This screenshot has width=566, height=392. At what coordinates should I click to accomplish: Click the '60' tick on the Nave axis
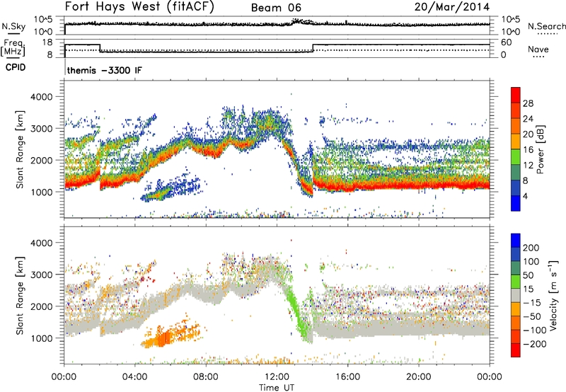coord(507,42)
